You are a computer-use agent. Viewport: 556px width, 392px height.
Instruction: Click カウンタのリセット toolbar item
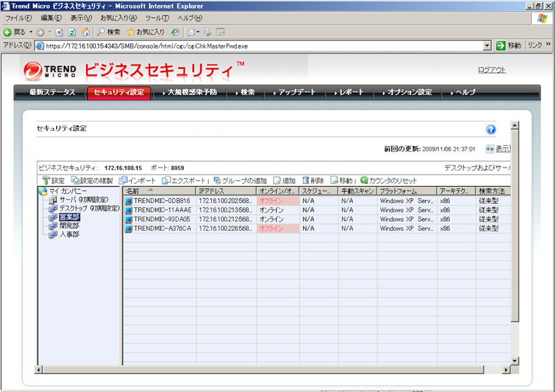pos(389,181)
